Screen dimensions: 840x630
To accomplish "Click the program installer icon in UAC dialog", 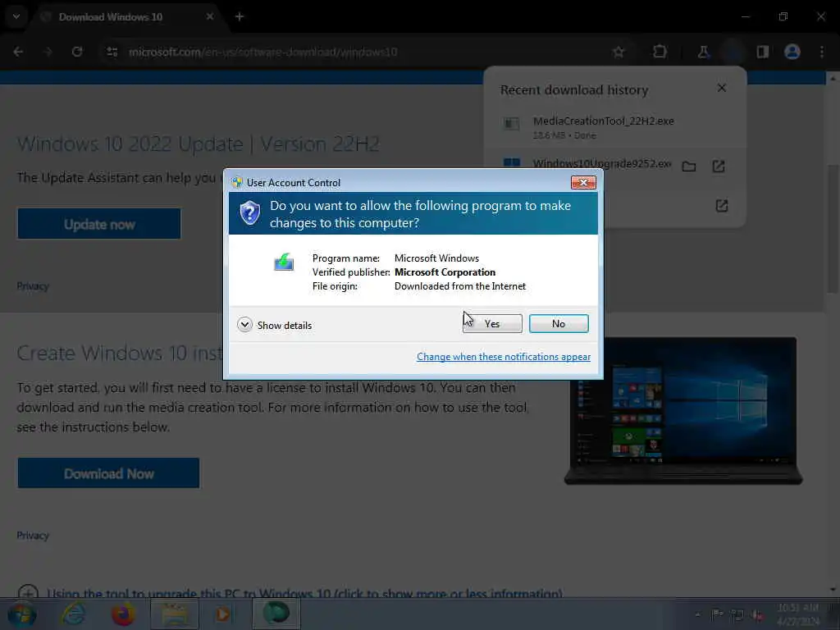I will coord(284,262).
